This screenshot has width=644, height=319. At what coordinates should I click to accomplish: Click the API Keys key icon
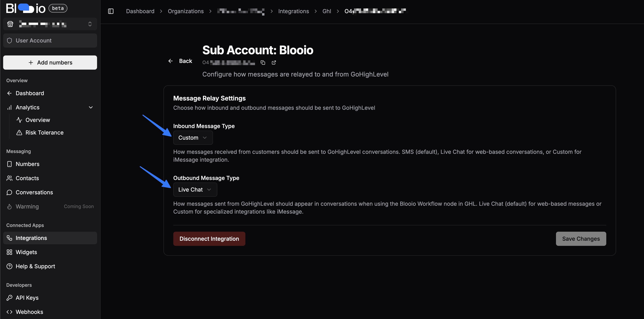click(9, 298)
